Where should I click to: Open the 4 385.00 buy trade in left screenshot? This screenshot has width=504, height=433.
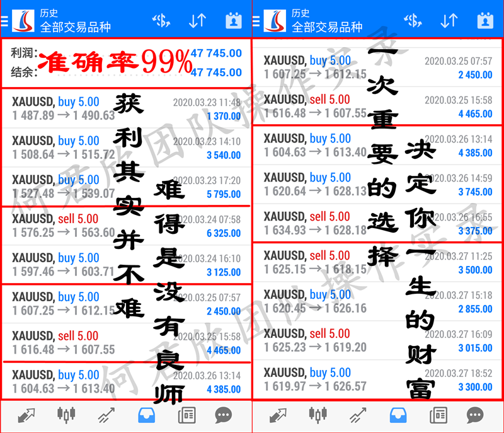click(x=127, y=381)
